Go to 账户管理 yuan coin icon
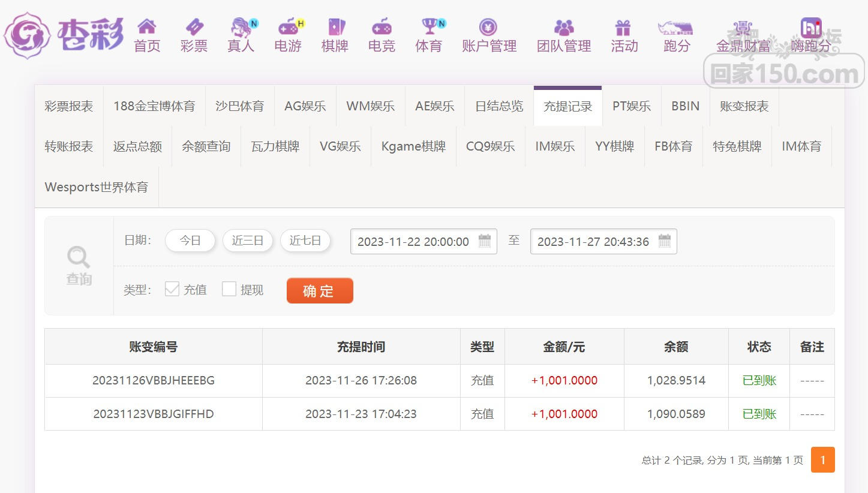 pyautogui.click(x=488, y=27)
